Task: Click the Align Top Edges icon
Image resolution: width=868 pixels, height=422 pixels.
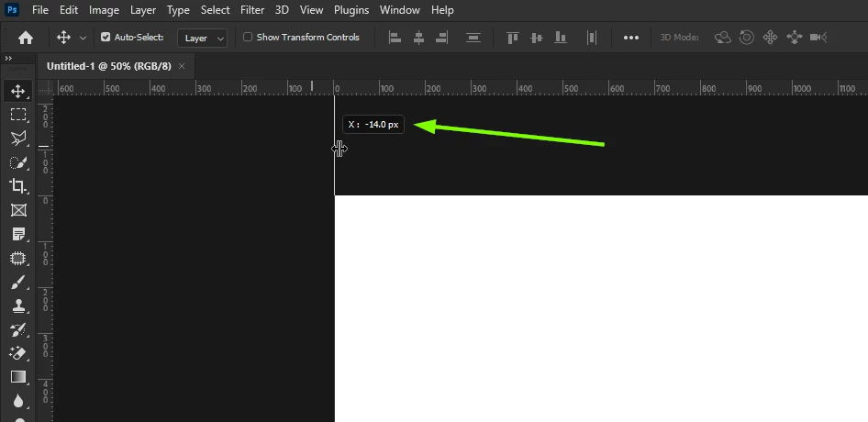Action: click(513, 38)
